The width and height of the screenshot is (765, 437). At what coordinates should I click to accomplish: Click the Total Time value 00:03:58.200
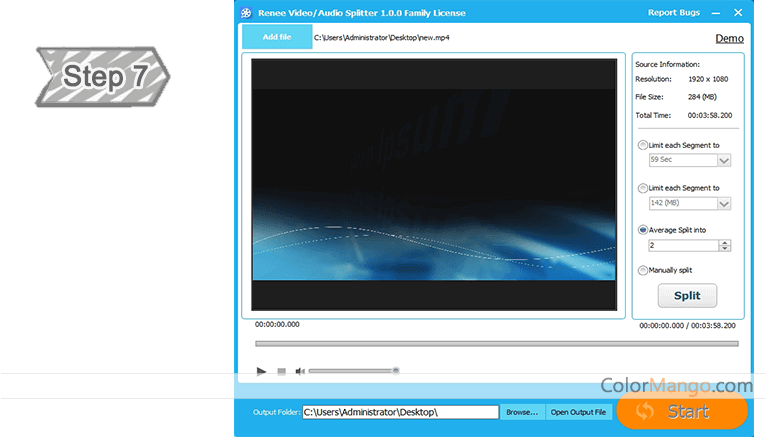tap(710, 116)
